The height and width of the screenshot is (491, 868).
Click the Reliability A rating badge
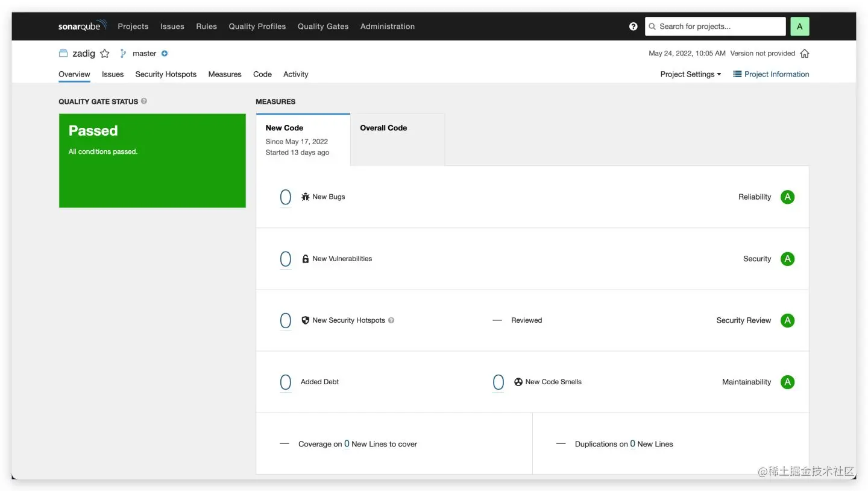tap(787, 197)
